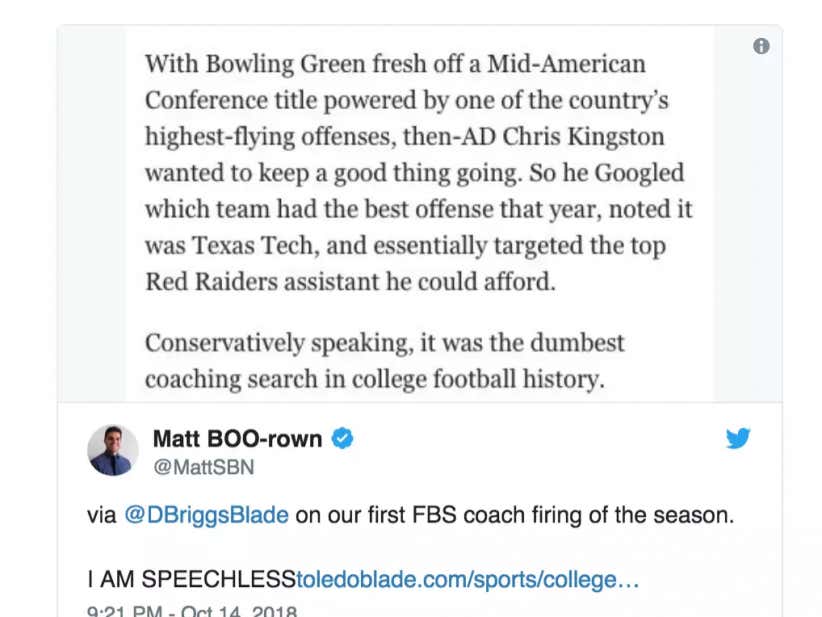Open Matt BOO-rown's profile picture

click(x=113, y=450)
